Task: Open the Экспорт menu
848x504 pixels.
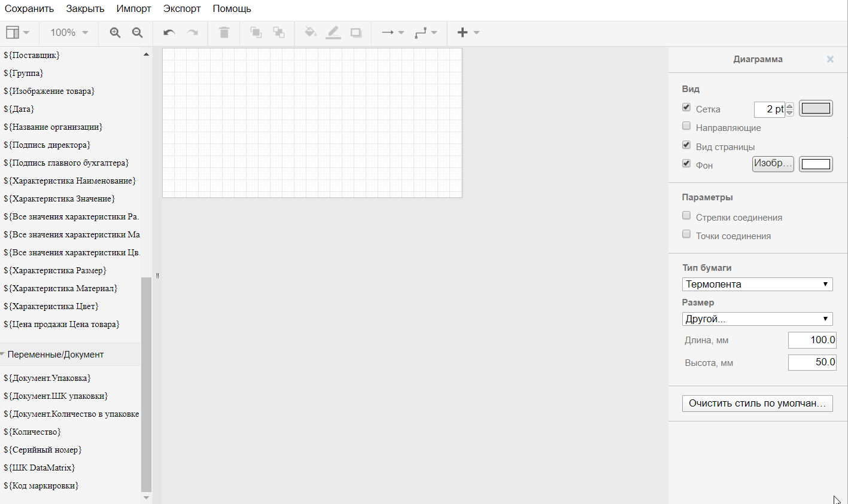Action: tap(182, 9)
